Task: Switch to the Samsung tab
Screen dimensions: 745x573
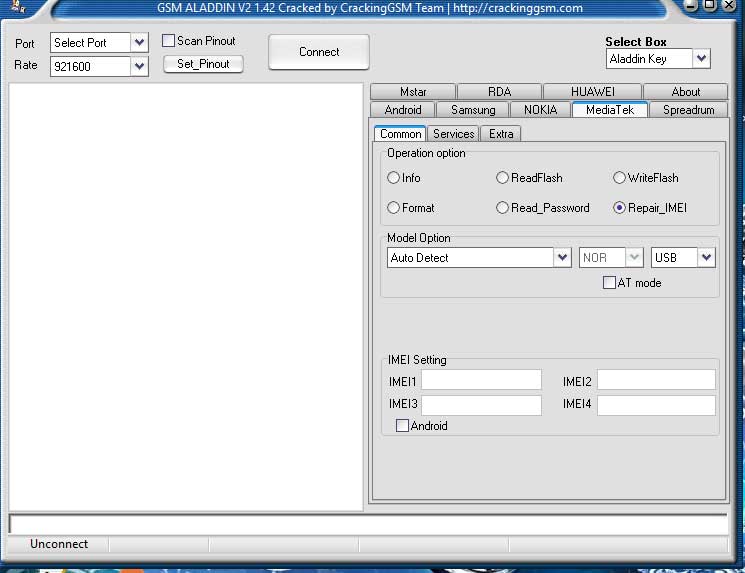Action: click(473, 110)
